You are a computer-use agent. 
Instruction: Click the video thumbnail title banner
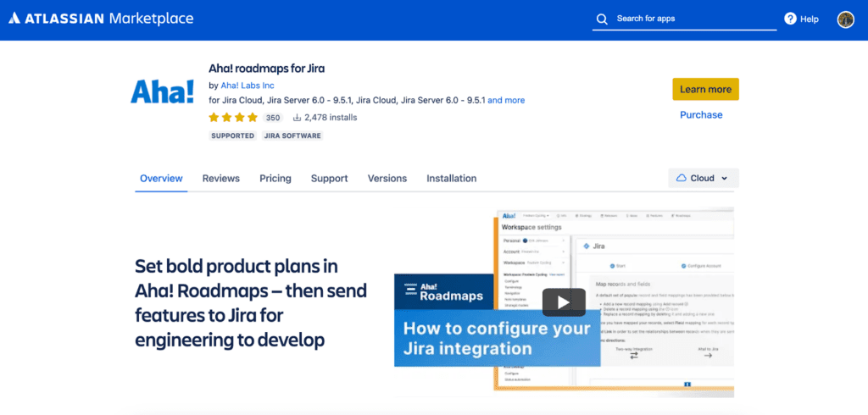click(x=497, y=338)
